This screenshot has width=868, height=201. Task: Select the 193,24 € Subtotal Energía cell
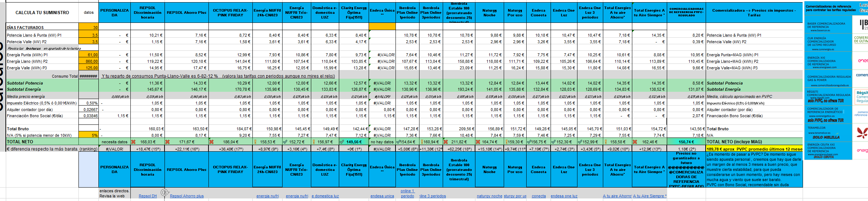tap(459, 89)
